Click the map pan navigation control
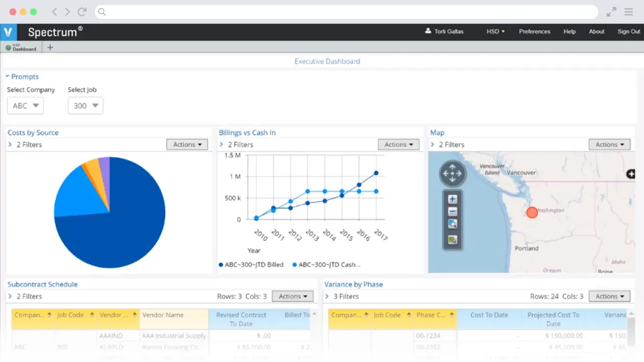This screenshot has height=362, width=644. 452,174
